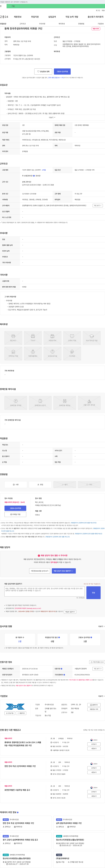Screen dimensions: 105x868
Task: Open the 취업지원 main menu
Action: (x=35, y=17)
